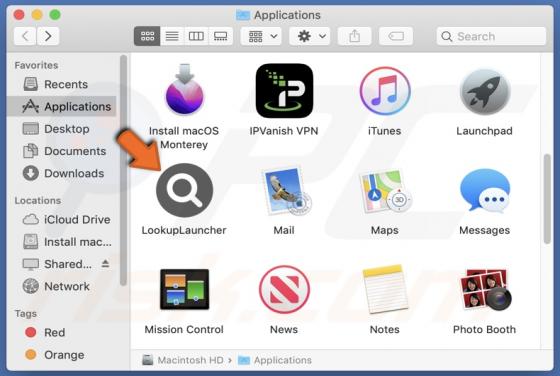Click the Edit Tags toolbar button
Screen dimensions: 560x376
396,36
